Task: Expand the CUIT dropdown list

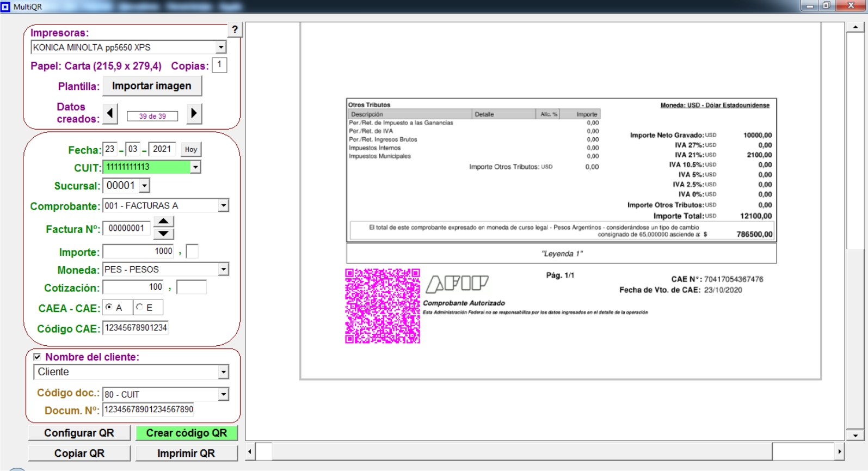Action: point(195,167)
